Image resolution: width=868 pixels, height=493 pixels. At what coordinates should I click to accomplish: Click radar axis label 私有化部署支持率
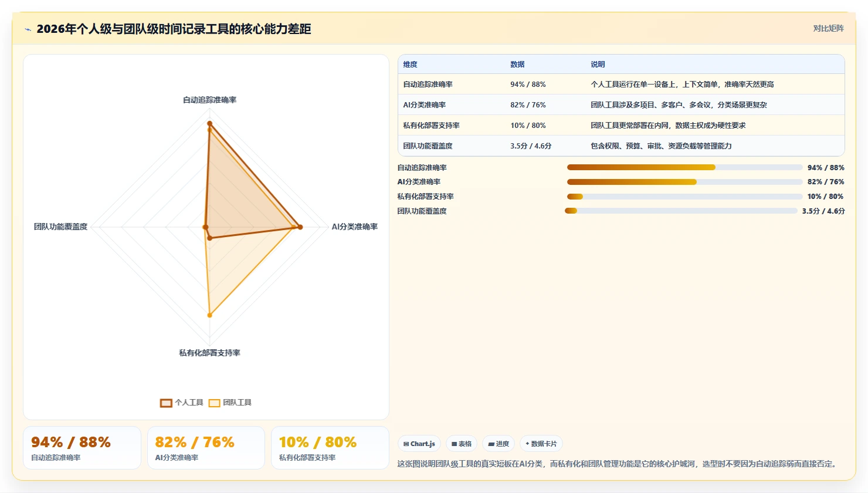click(209, 353)
